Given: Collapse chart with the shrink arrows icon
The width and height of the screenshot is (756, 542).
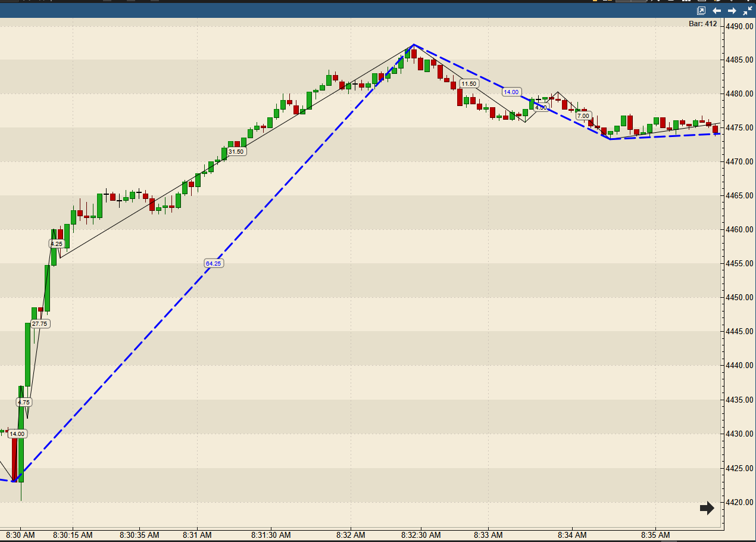Looking at the screenshot, I should click(x=748, y=11).
